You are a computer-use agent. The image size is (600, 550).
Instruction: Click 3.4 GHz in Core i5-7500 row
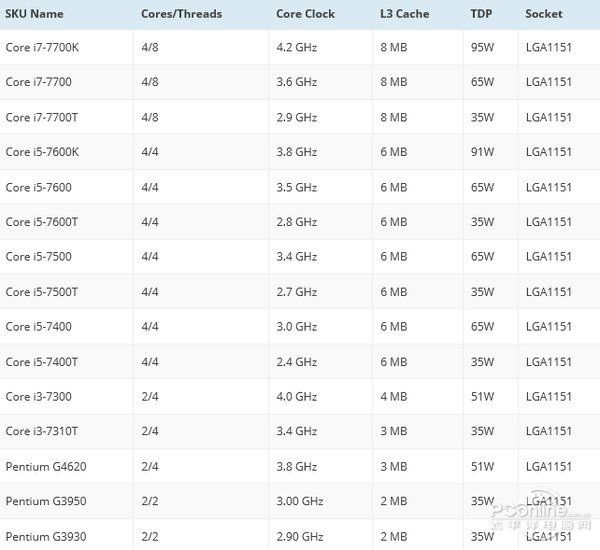tap(297, 256)
